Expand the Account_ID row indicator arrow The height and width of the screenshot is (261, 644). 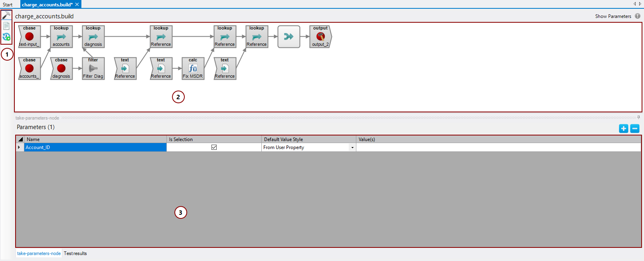(19, 147)
